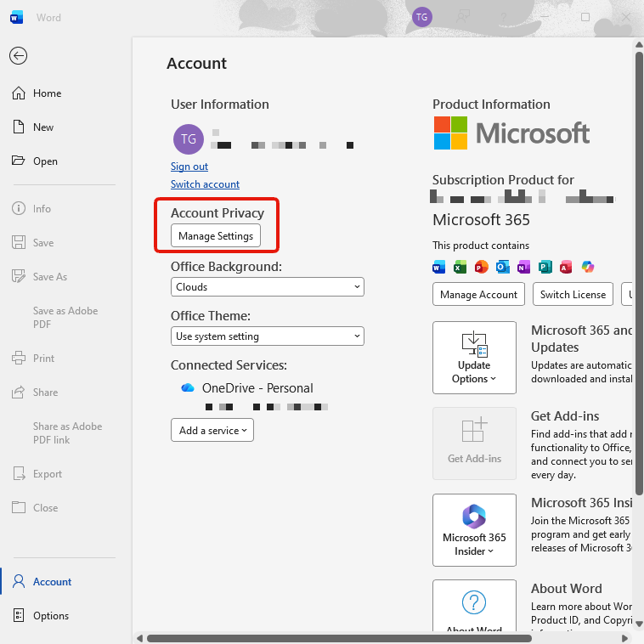The image size is (644, 644).
Task: Click the disabled Get Add-ins button
Action: [x=474, y=443]
